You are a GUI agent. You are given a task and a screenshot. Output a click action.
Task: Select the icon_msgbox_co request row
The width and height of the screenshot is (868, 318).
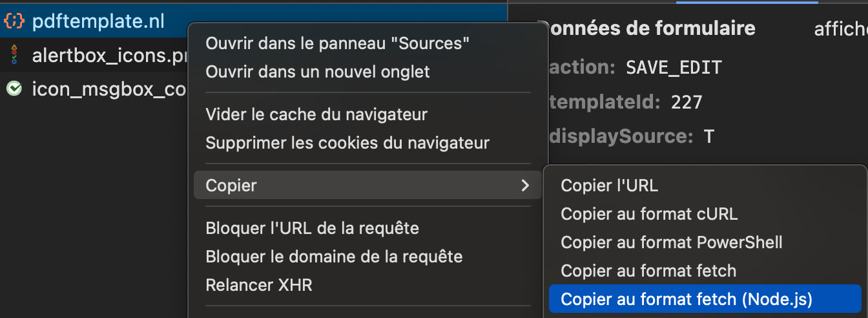(x=94, y=89)
